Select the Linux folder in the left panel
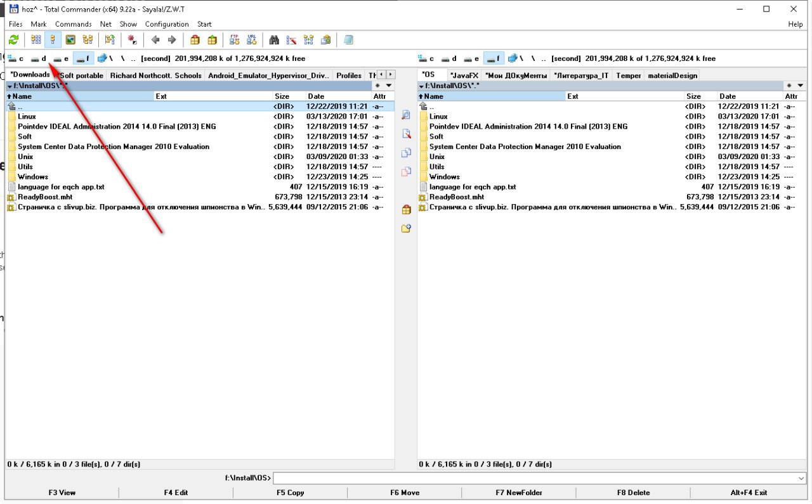The height and width of the screenshot is (504, 812). point(200,117)
